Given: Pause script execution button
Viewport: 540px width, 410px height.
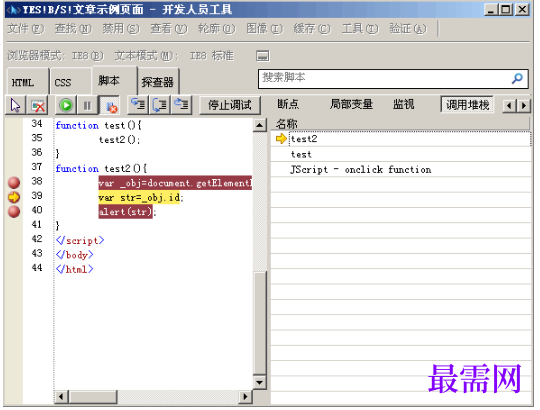Looking at the screenshot, I should 87,105.
